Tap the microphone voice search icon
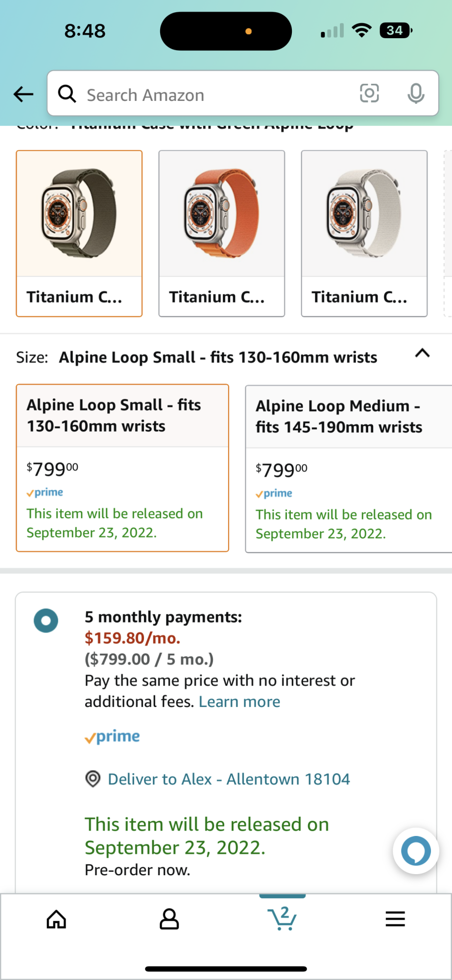 coord(416,93)
